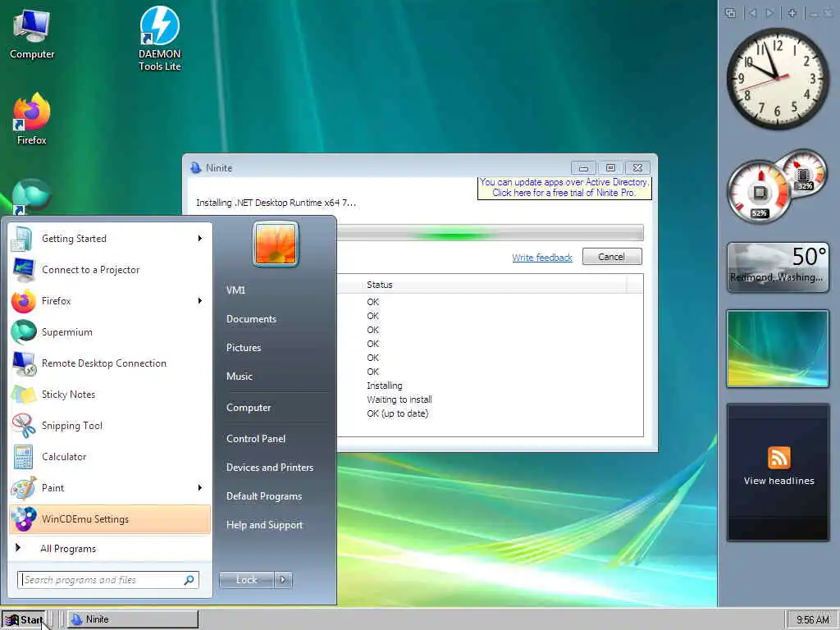Click 'View headlines' text in feed gadget
The width and height of the screenshot is (840, 630).
[x=779, y=481]
